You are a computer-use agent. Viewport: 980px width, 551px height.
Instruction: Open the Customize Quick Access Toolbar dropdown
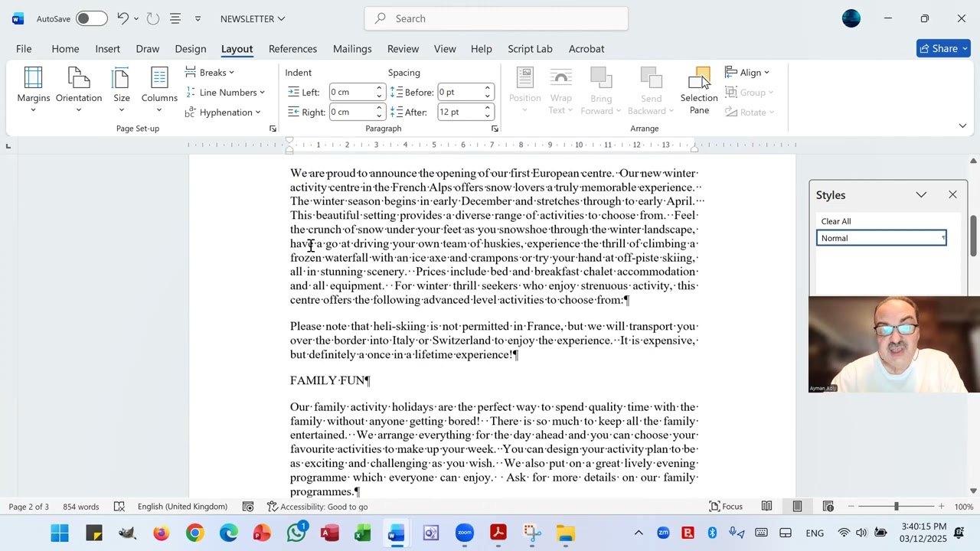click(198, 18)
